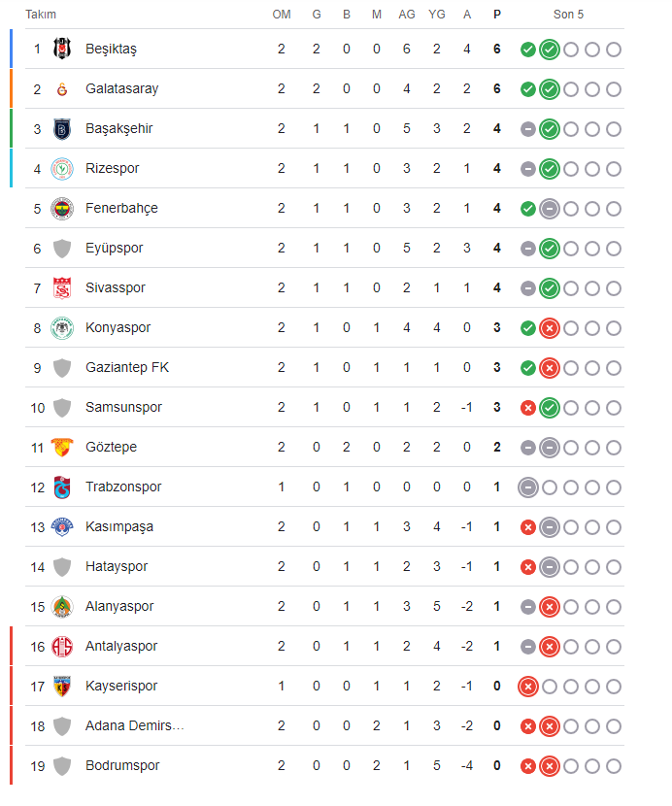This screenshot has width=672, height=806.
Task: Click the Son 5 column header
Action: [x=568, y=15]
